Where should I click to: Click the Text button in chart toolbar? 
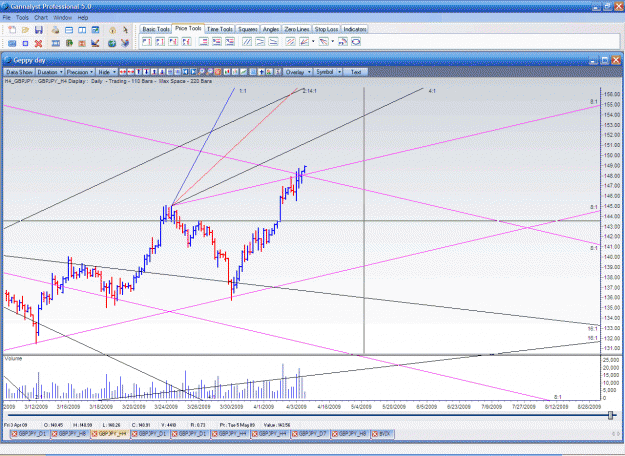pos(356,72)
